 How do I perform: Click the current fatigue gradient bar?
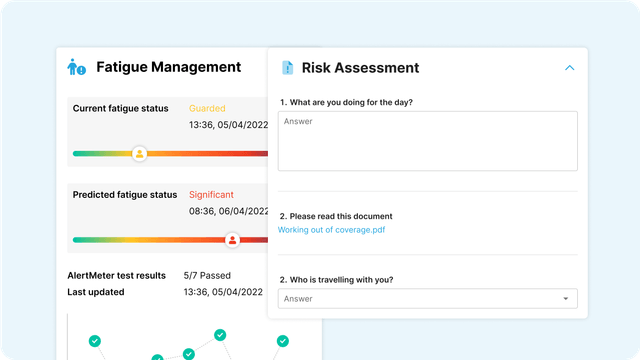point(170,154)
